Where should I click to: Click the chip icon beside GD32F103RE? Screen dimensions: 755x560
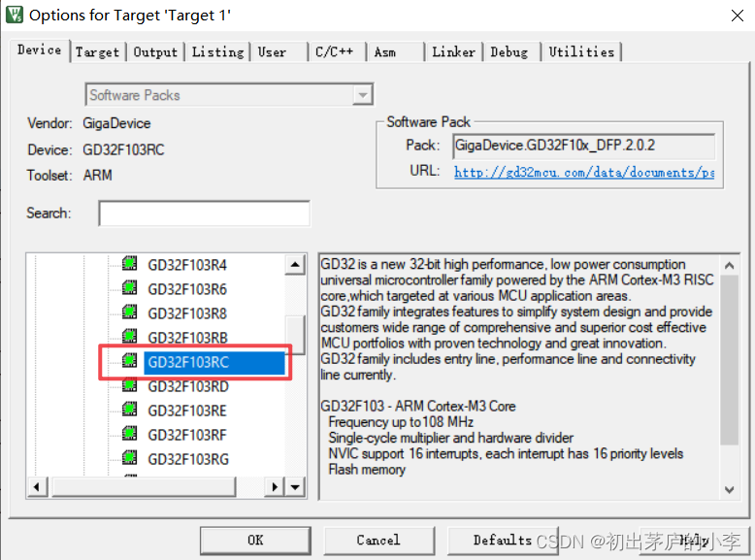(x=129, y=410)
